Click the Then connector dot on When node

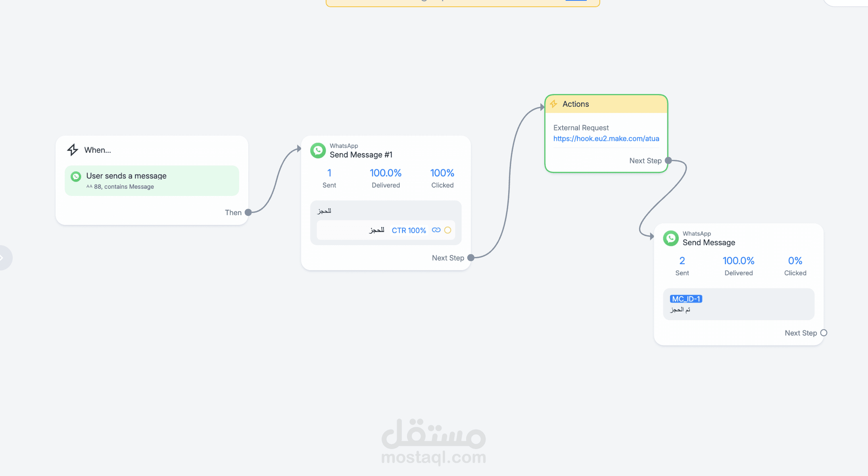point(248,212)
